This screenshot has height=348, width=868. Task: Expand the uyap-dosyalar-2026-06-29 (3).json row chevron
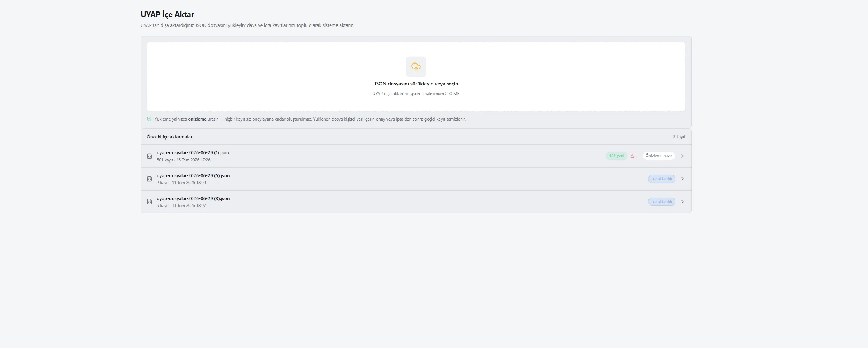(x=683, y=202)
